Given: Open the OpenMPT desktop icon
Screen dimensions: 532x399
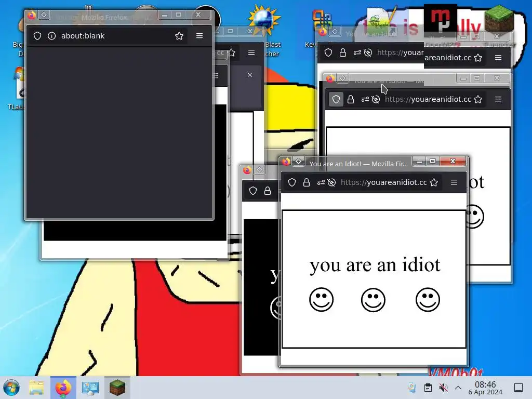Looking at the screenshot, I should [x=440, y=19].
